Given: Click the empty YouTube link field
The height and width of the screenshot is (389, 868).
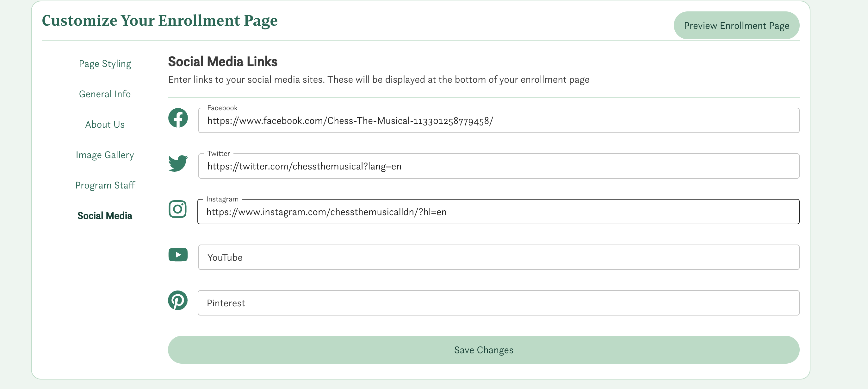Looking at the screenshot, I should click(499, 257).
